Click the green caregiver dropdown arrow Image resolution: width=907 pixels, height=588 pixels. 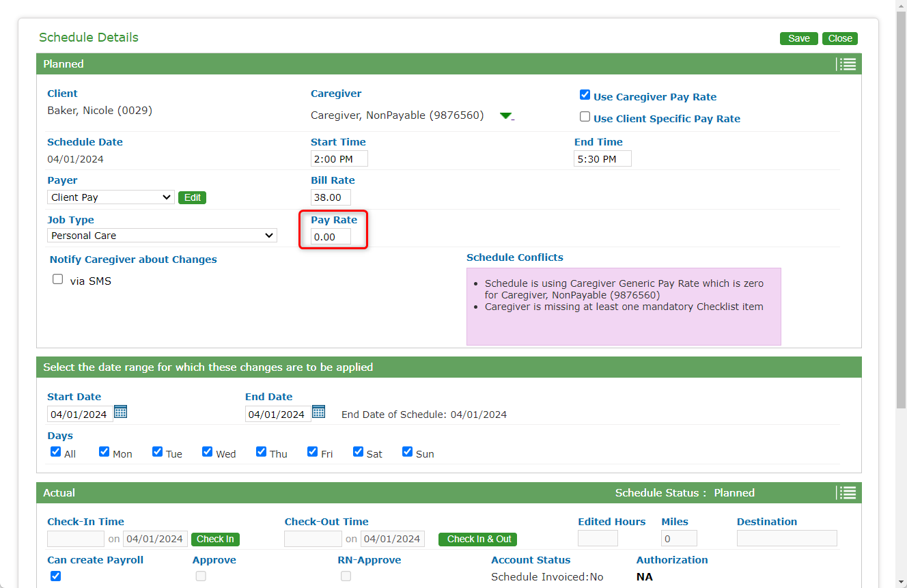[x=506, y=116]
